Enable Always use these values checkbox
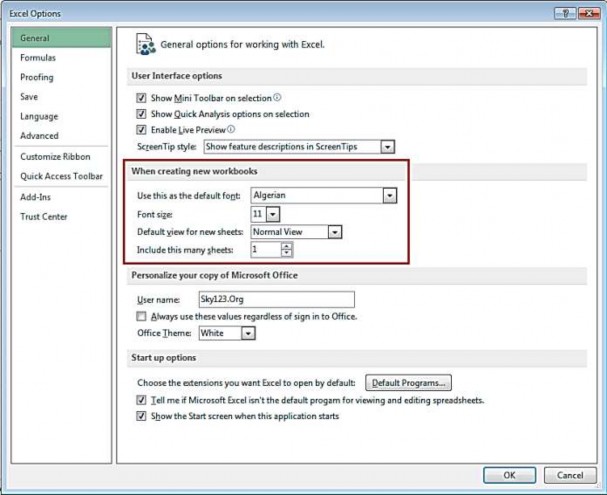The image size is (607, 495). tap(141, 316)
